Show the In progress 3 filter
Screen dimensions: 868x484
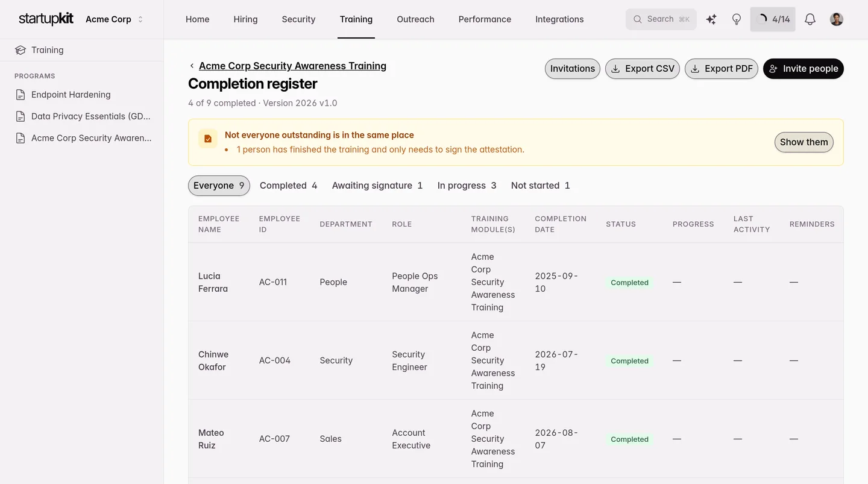pyautogui.click(x=467, y=186)
